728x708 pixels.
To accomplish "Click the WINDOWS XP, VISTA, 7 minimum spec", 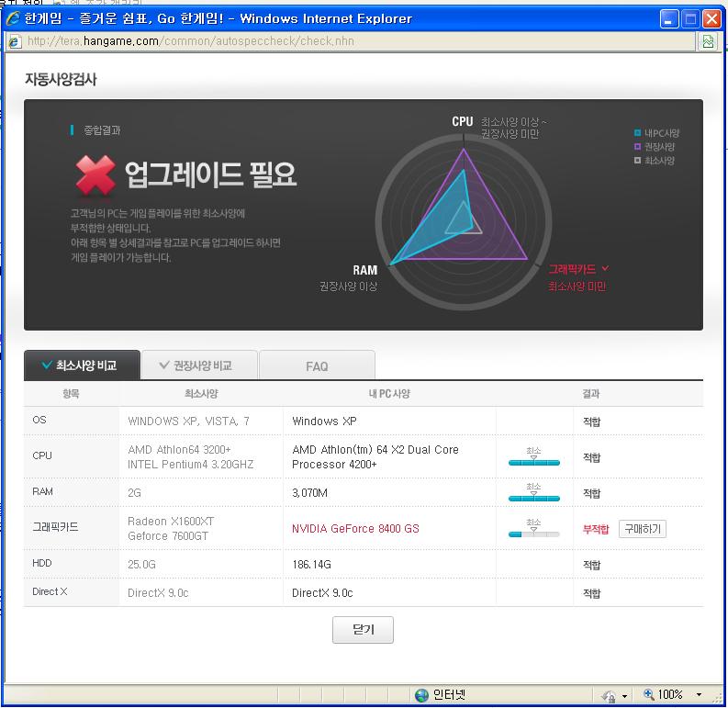I will (x=188, y=421).
